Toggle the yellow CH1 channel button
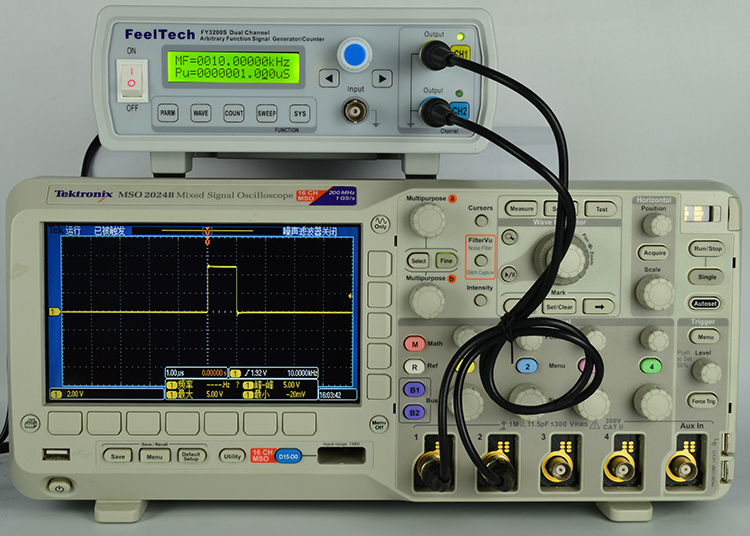The height and width of the screenshot is (536, 750). [x=461, y=54]
